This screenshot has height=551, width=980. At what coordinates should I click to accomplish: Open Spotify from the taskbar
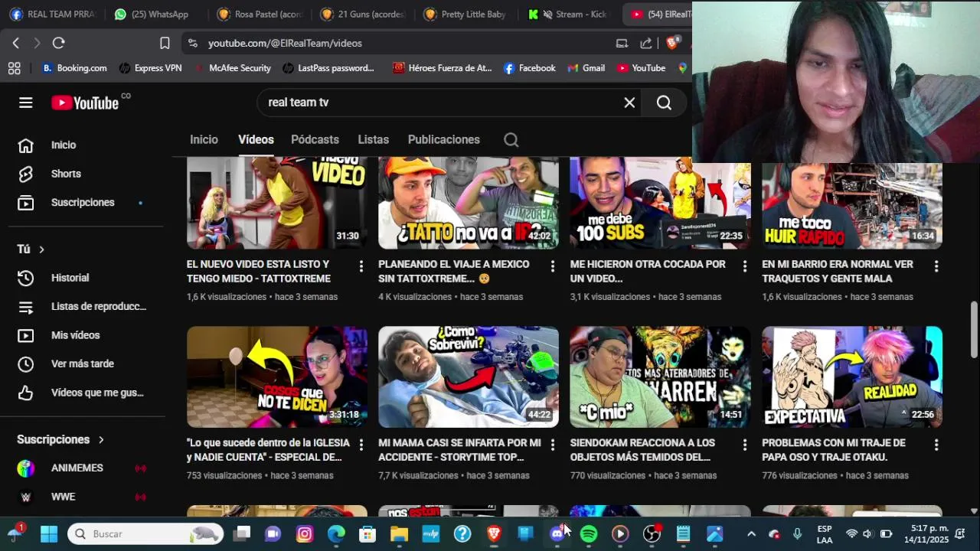click(x=589, y=533)
